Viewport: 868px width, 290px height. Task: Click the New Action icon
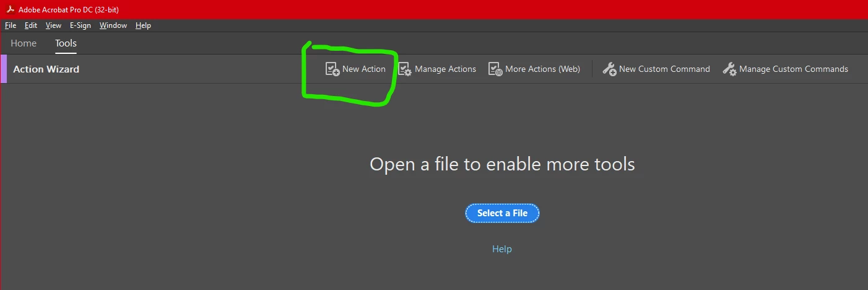point(332,69)
